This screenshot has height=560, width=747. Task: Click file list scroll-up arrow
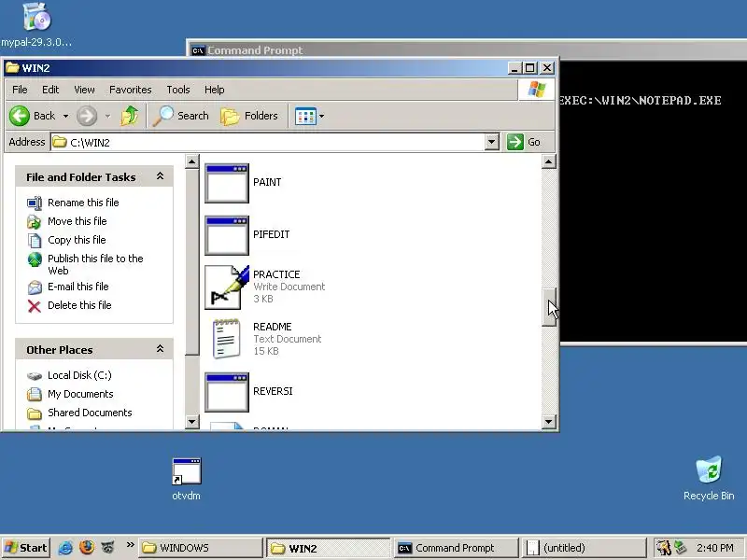(549, 161)
